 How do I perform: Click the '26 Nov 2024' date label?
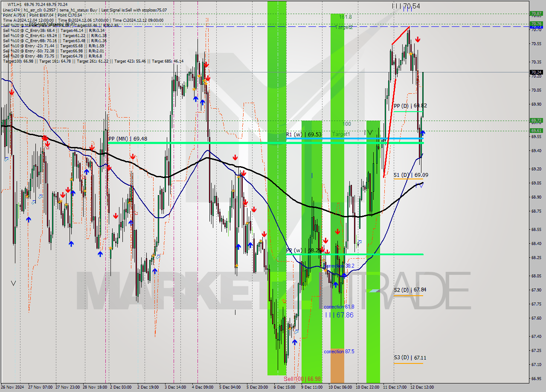pos(13,387)
